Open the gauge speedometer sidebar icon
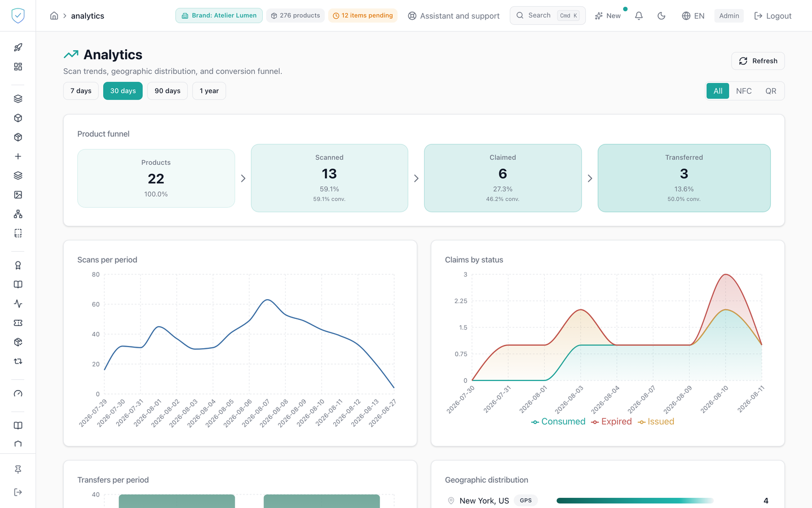 (18, 393)
